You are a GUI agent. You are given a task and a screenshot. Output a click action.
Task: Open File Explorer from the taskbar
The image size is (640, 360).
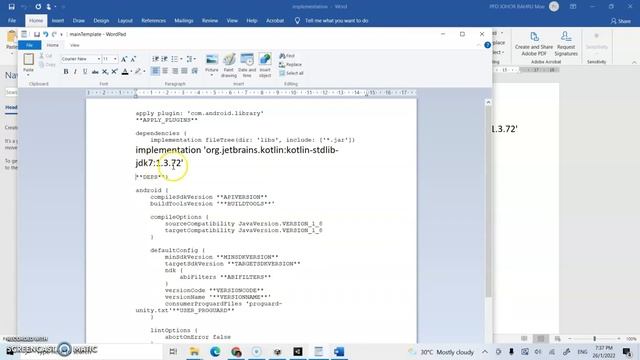[194, 351]
